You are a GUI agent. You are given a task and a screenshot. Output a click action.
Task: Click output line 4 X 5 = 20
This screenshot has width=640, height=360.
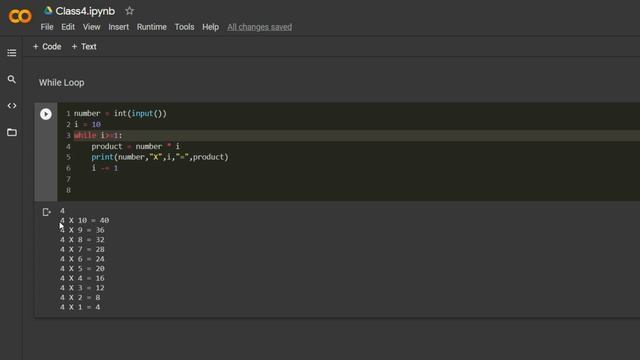82,269
